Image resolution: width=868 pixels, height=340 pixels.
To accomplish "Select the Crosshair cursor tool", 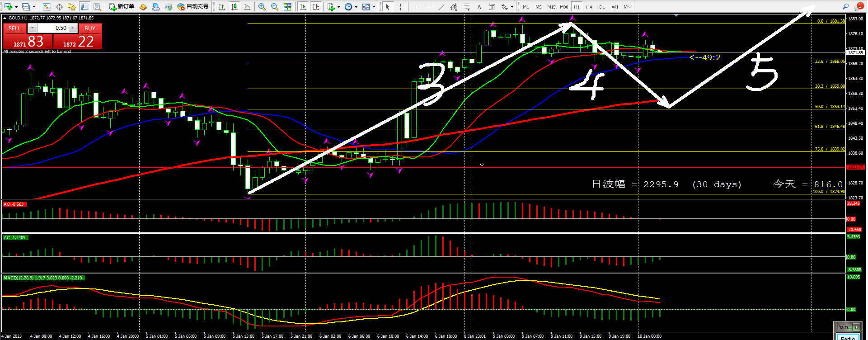I will tap(400, 7).
